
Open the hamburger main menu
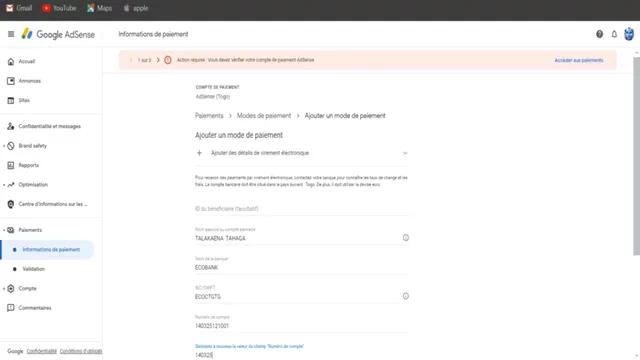coord(11,34)
